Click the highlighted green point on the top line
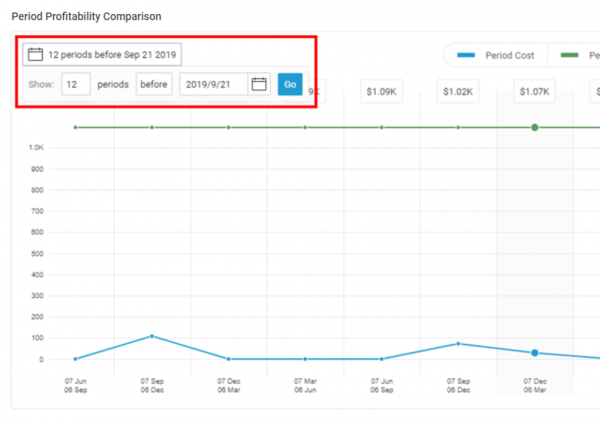The width and height of the screenshot is (600, 422). click(535, 127)
